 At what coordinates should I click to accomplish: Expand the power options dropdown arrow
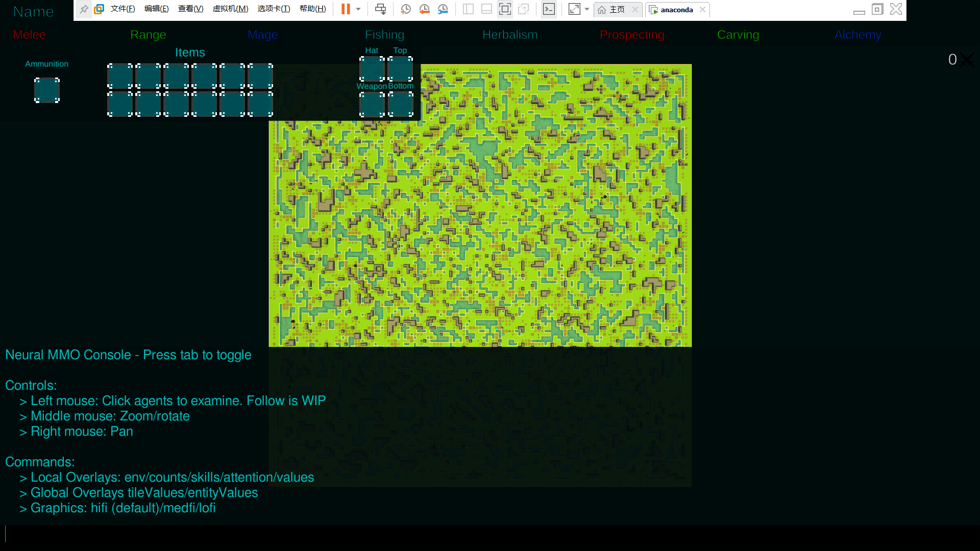tap(358, 9)
